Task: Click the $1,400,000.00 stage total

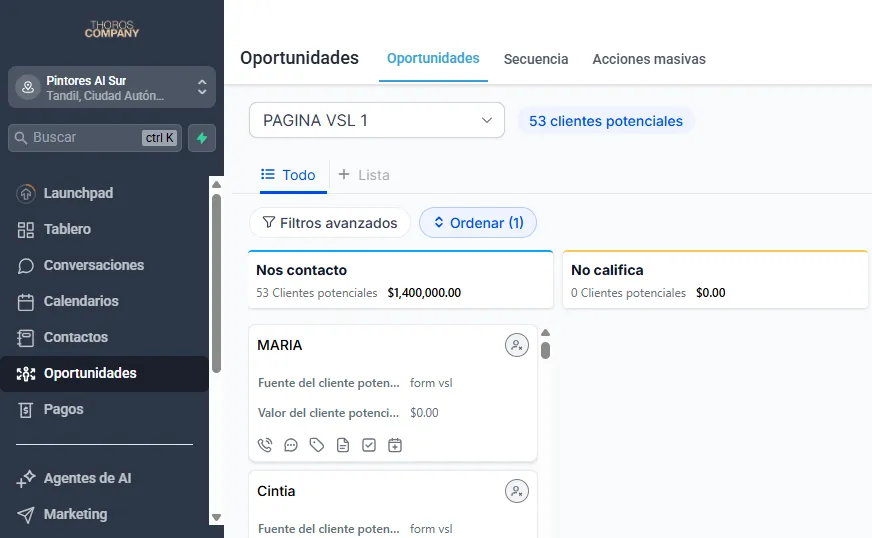Action: [424, 293]
